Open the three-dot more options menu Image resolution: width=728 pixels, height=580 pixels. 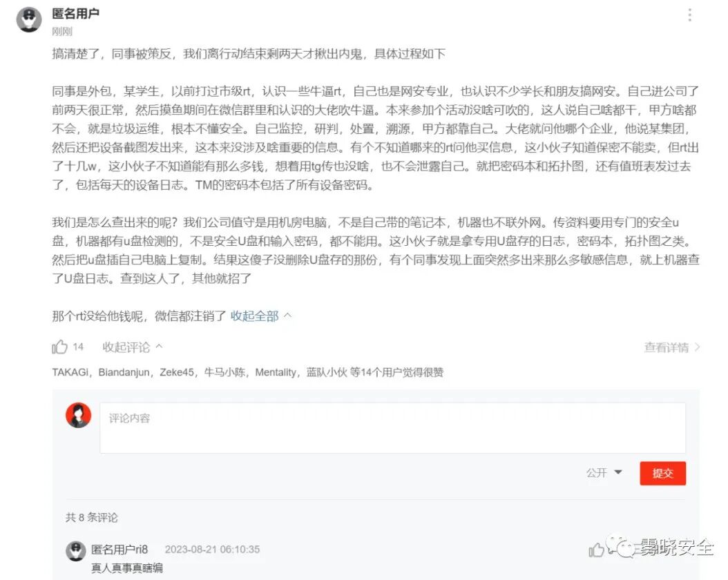[689, 15]
